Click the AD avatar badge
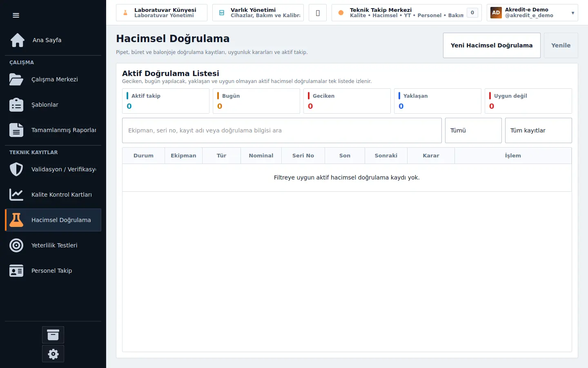This screenshot has width=588, height=368. 496,13
